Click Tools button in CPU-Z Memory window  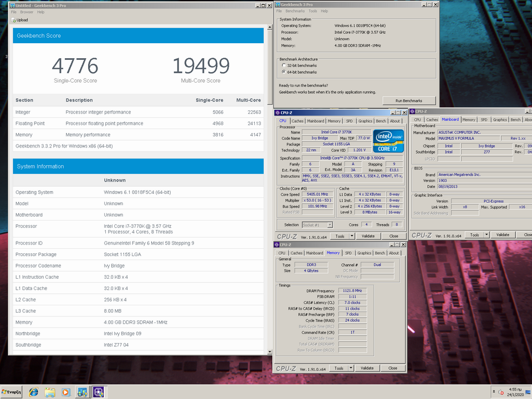pos(339,368)
